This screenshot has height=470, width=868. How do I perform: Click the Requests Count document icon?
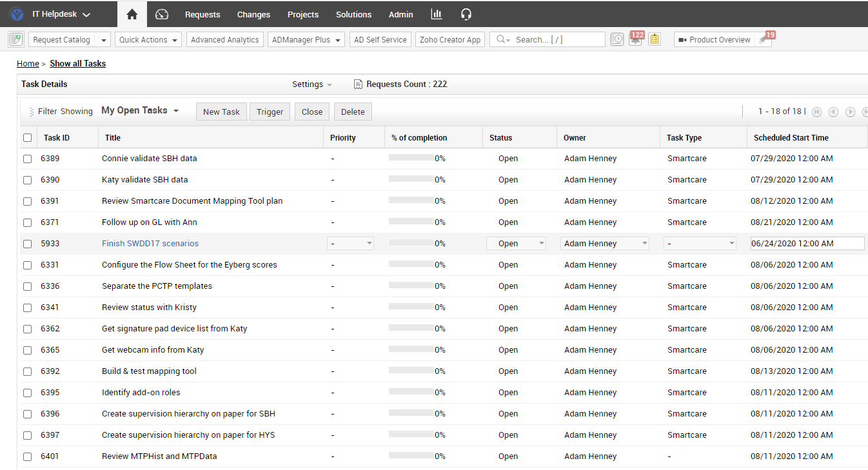(359, 84)
